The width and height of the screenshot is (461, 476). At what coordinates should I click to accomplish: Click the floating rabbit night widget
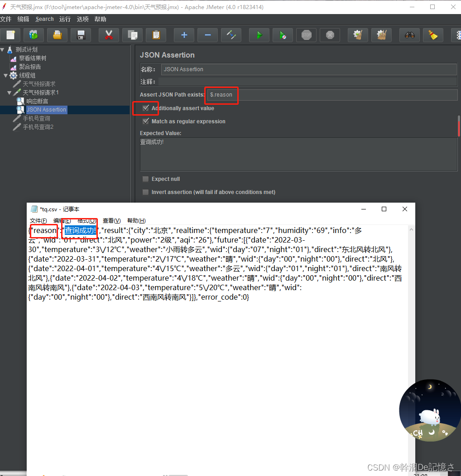430,410
